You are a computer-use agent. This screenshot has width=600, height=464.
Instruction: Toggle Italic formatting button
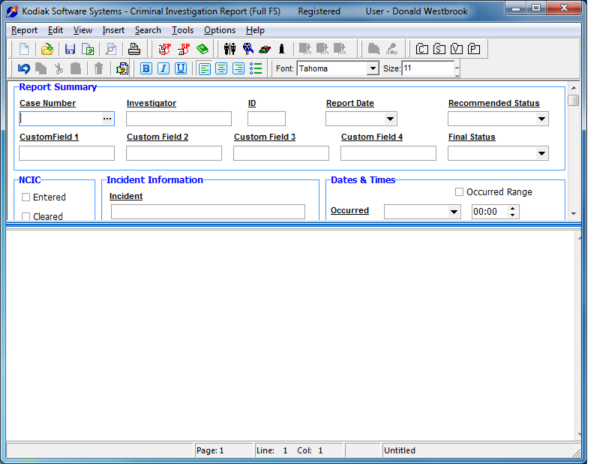tap(162, 69)
